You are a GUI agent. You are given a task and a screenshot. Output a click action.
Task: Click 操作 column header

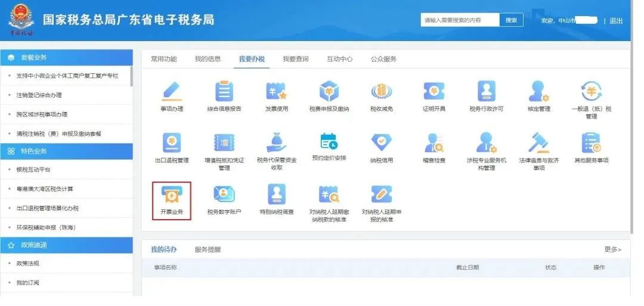[x=599, y=267]
